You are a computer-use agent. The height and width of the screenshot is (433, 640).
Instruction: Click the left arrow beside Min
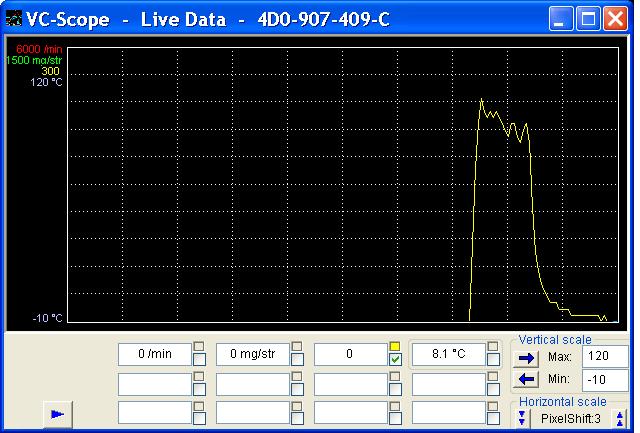tap(525, 379)
